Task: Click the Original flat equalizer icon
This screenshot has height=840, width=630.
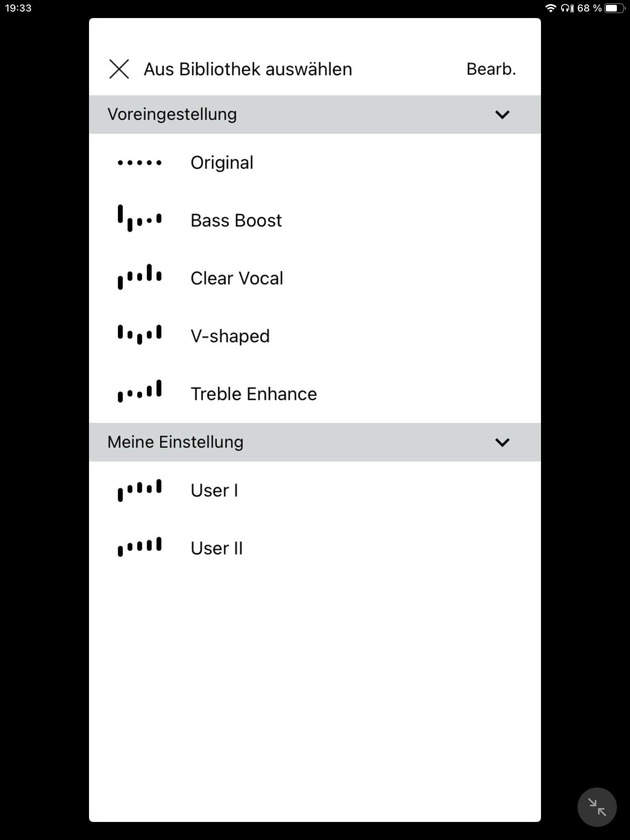Action: click(139, 163)
